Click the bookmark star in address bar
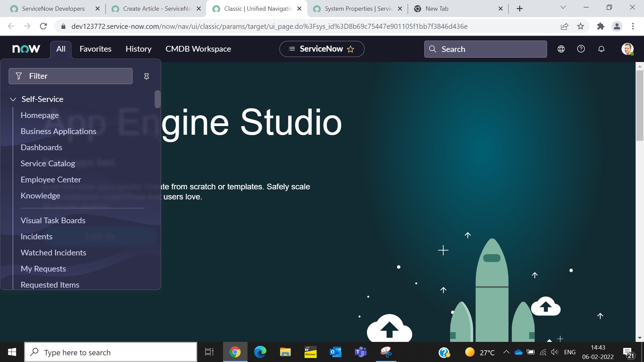644x362 pixels. tap(581, 26)
